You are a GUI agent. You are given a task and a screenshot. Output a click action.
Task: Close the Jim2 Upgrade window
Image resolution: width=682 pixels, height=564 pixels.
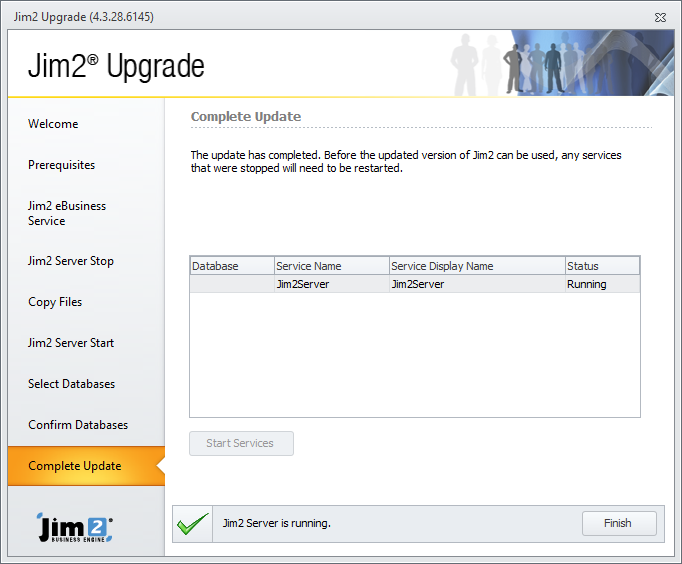[x=660, y=17]
